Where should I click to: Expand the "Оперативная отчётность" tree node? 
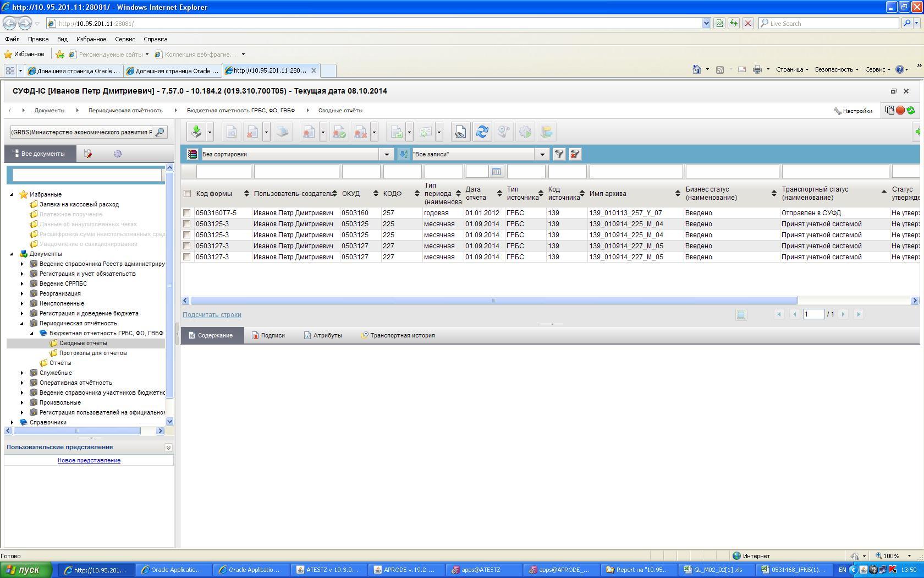[22, 383]
